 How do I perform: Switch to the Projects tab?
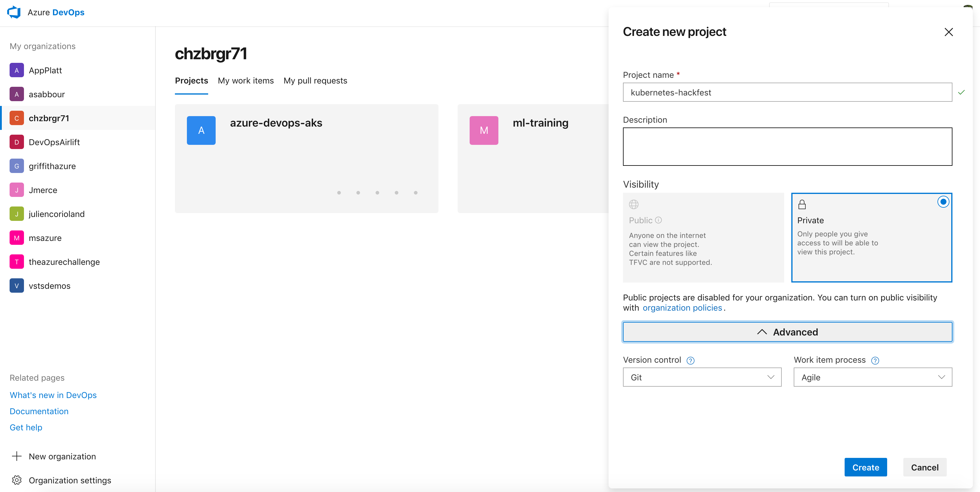tap(191, 81)
